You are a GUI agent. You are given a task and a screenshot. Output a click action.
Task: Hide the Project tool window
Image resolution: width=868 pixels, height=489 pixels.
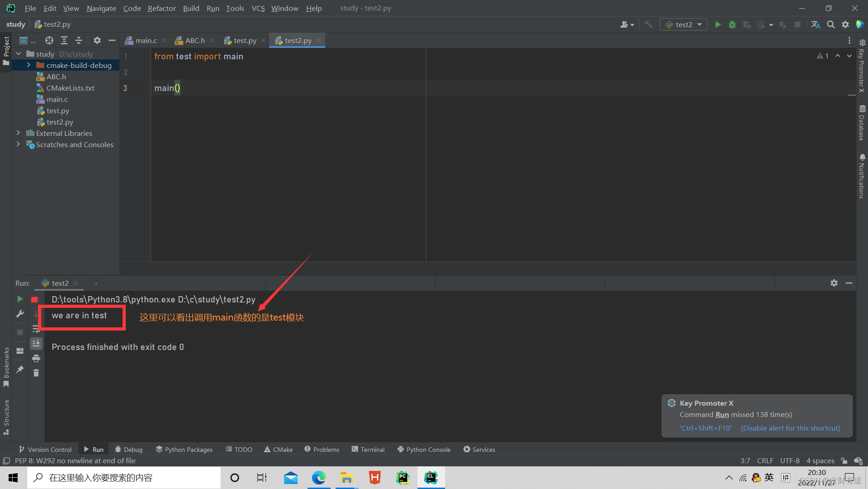pos(112,40)
